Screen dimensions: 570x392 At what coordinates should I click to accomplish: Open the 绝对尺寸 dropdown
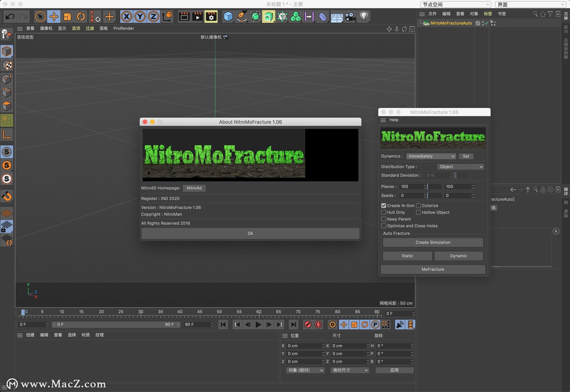point(350,370)
